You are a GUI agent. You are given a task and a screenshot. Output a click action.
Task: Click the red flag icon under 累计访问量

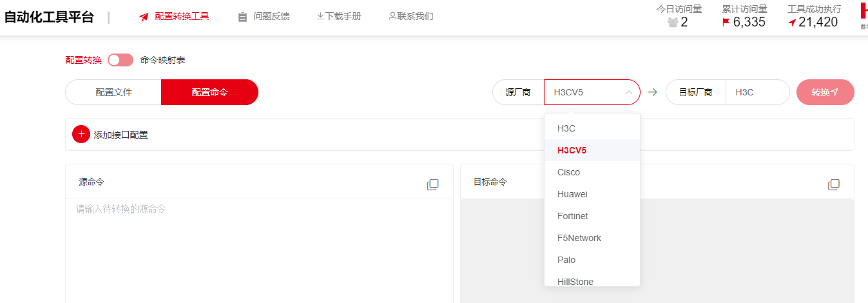(726, 23)
